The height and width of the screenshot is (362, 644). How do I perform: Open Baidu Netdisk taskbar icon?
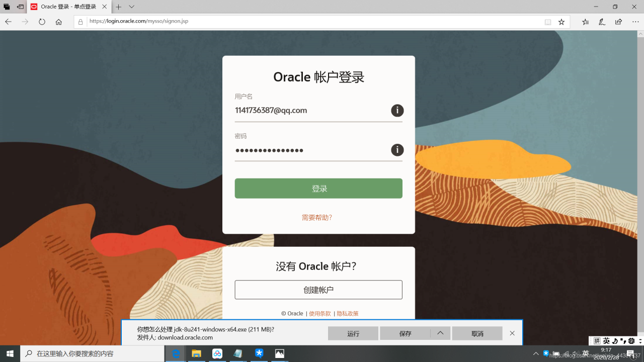(x=217, y=353)
